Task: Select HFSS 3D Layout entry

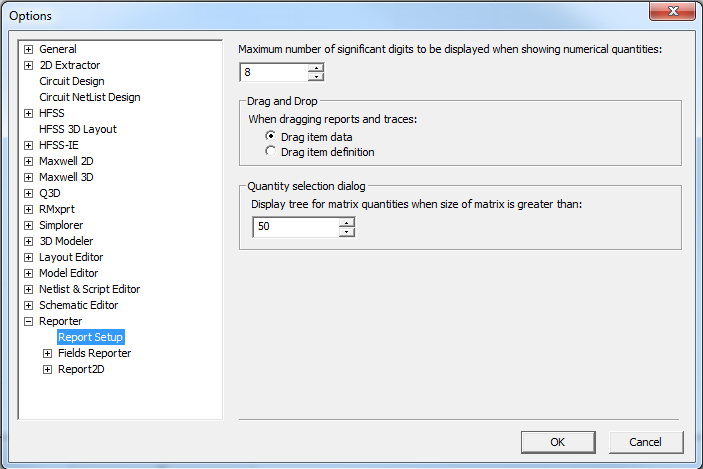Action: pos(77,129)
